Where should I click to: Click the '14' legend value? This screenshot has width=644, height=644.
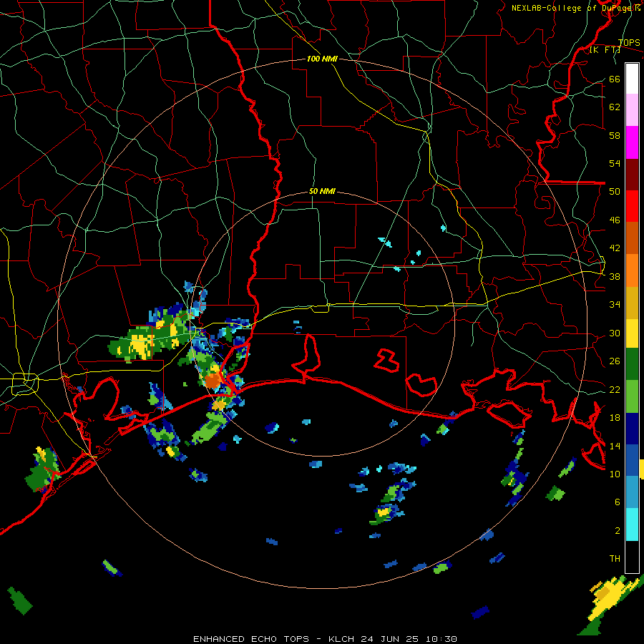[x=615, y=446]
